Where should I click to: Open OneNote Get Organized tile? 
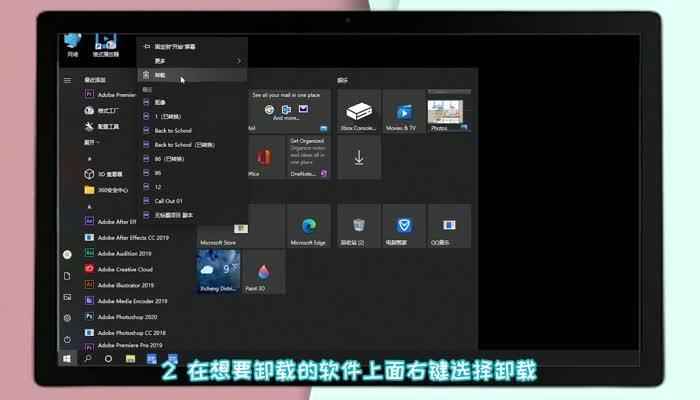pyautogui.click(x=309, y=157)
